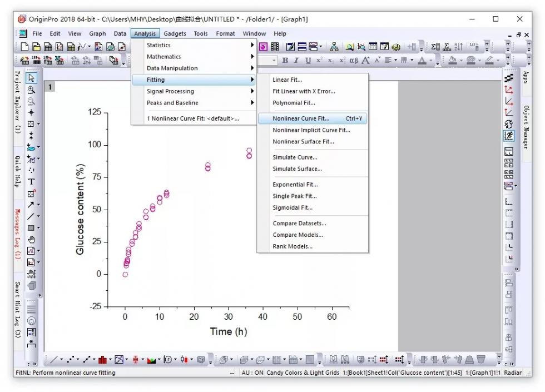Click the 'Glucose content (%)' axis title
Screen dimensions: 545x392
click(x=80, y=209)
